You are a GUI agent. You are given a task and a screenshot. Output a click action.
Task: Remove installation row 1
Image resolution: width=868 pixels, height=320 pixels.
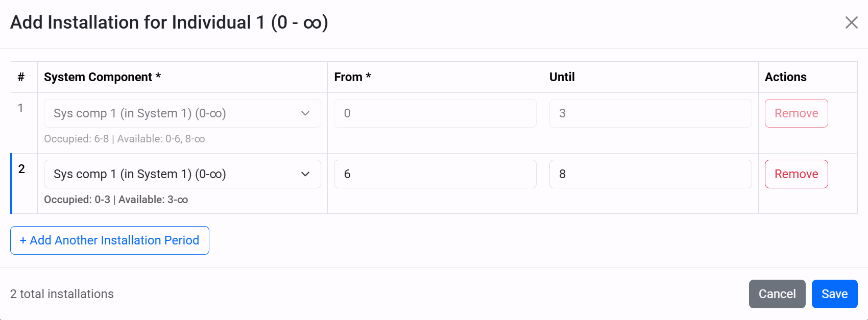coord(796,113)
